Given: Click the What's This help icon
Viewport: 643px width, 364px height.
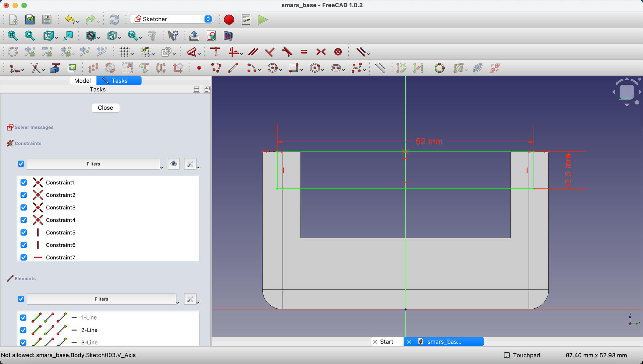Looking at the screenshot, I should pyautogui.click(x=173, y=35).
